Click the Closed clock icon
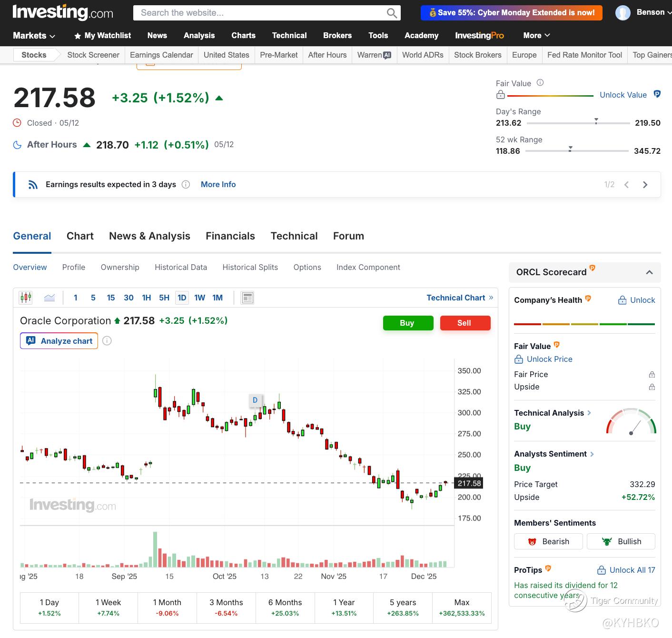 tap(17, 123)
